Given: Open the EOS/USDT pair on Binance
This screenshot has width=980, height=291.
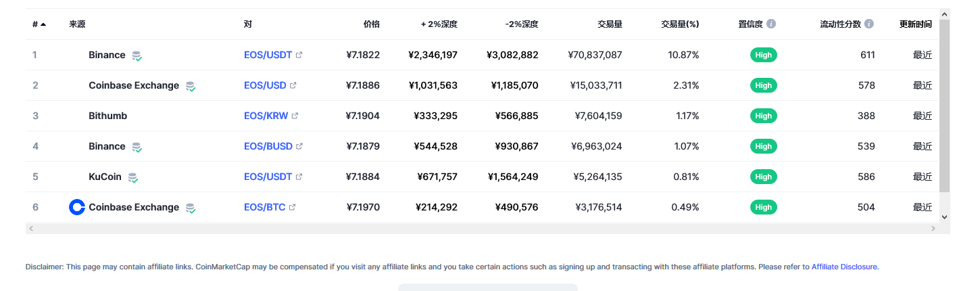Looking at the screenshot, I should point(268,55).
